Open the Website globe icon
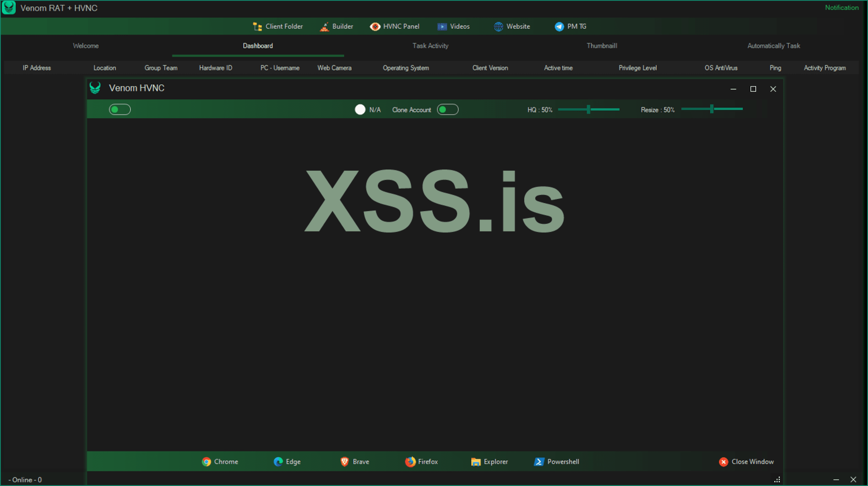 (498, 27)
